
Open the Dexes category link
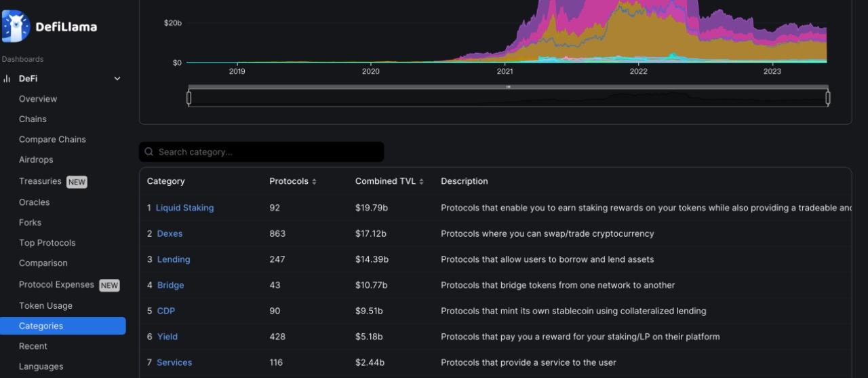pos(170,233)
